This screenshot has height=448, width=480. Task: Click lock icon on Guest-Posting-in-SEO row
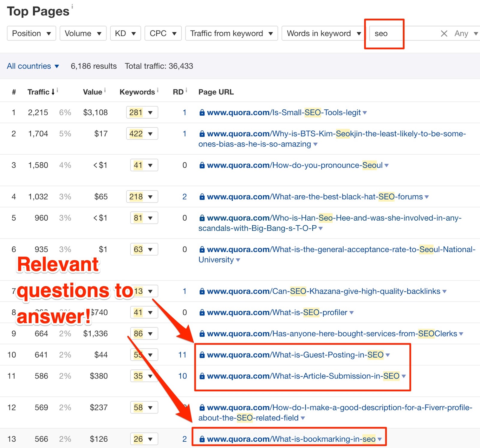coord(202,355)
